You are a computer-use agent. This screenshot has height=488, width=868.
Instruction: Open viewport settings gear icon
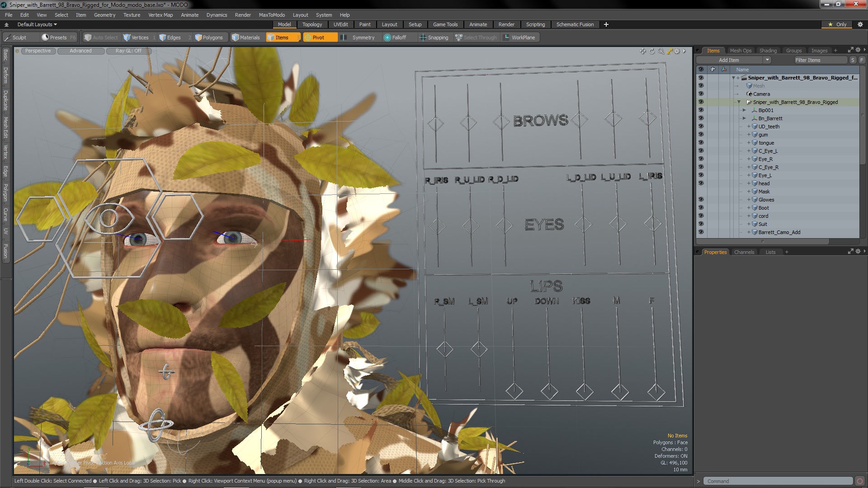coord(677,51)
